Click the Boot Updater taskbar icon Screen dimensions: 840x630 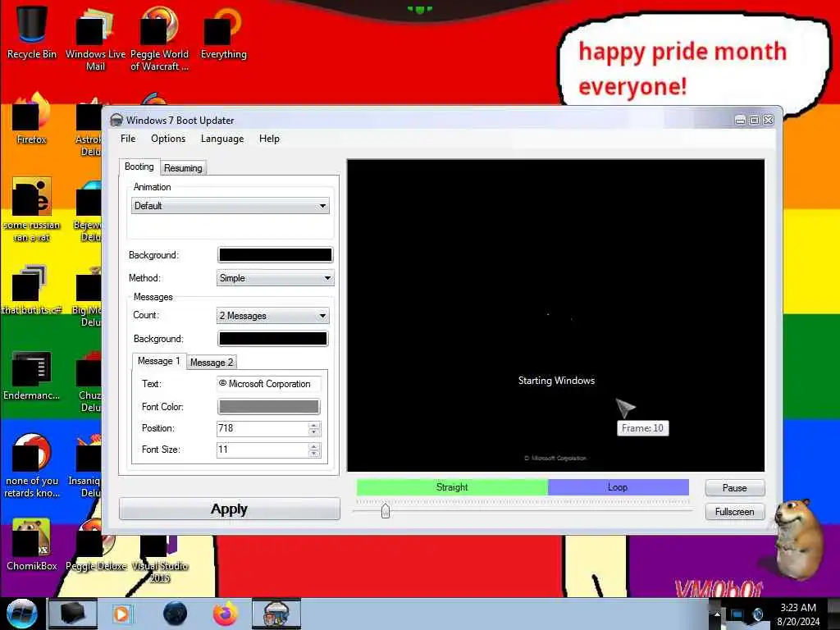click(x=276, y=614)
